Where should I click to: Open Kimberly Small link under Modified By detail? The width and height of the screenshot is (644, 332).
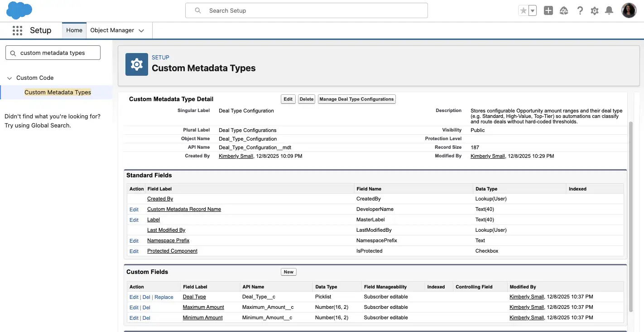tap(488, 156)
